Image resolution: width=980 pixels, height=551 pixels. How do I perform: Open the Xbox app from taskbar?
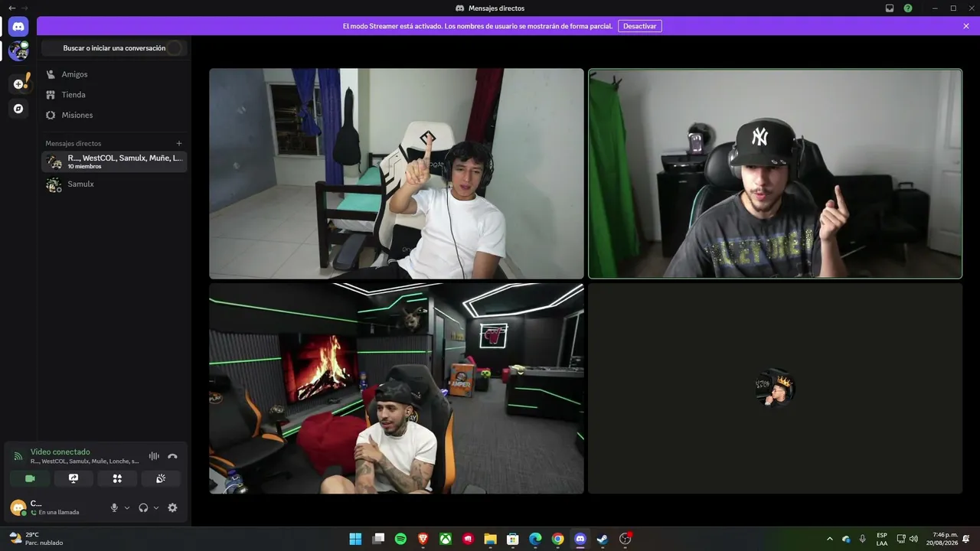[446, 539]
